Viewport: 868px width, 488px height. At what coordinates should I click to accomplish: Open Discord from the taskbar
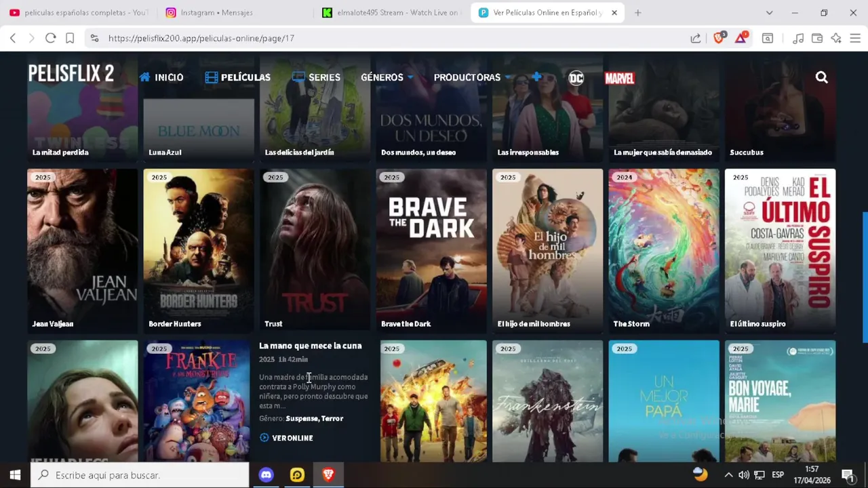[x=266, y=475]
